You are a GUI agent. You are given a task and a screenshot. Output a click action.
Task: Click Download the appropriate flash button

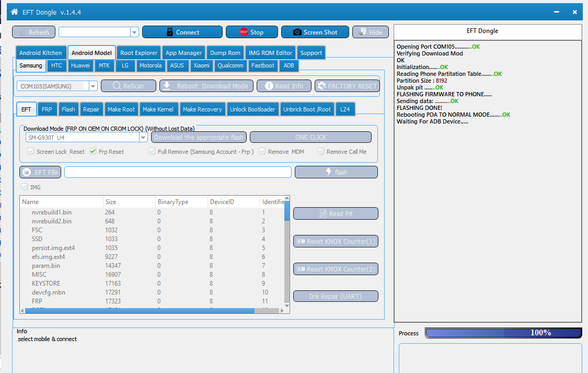(199, 138)
